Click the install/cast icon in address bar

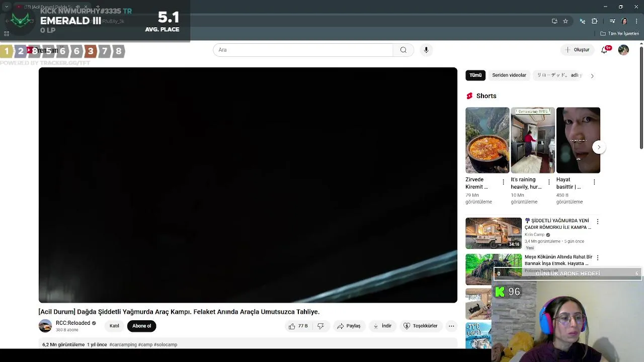point(554,21)
